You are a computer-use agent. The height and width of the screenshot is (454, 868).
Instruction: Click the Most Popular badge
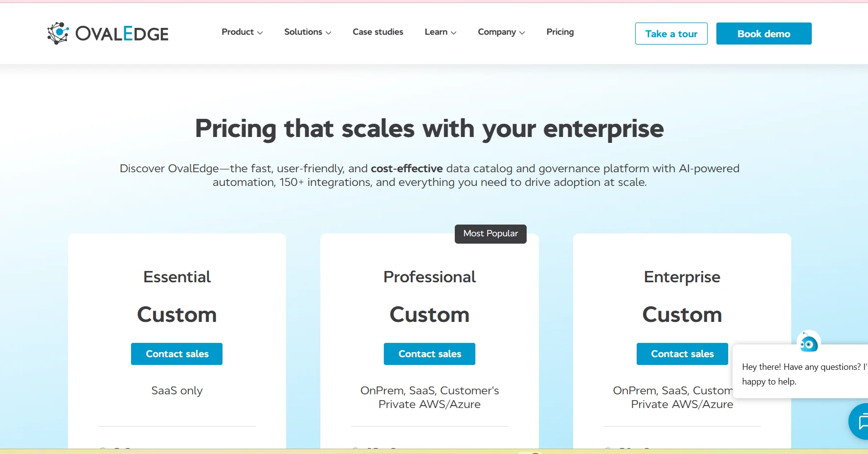click(490, 234)
